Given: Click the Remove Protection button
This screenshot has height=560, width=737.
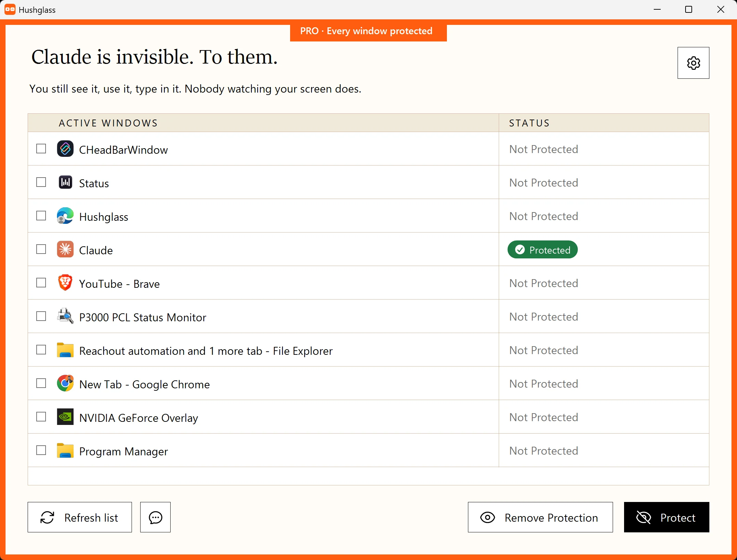Looking at the screenshot, I should click(x=540, y=517).
